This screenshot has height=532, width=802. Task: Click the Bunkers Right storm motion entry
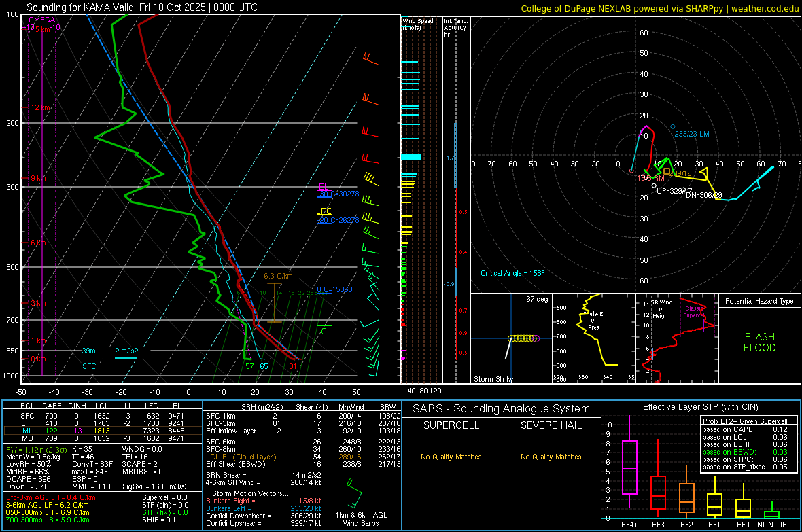tap(264, 501)
